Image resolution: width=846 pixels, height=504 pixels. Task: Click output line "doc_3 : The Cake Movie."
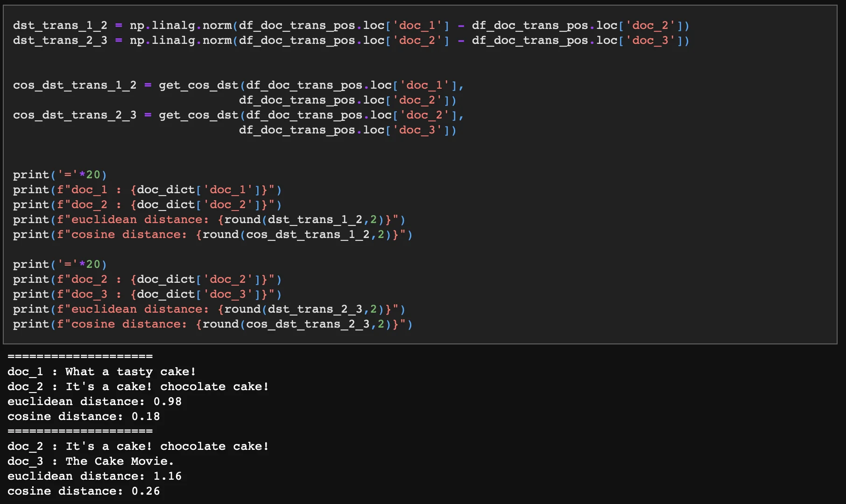(91, 462)
